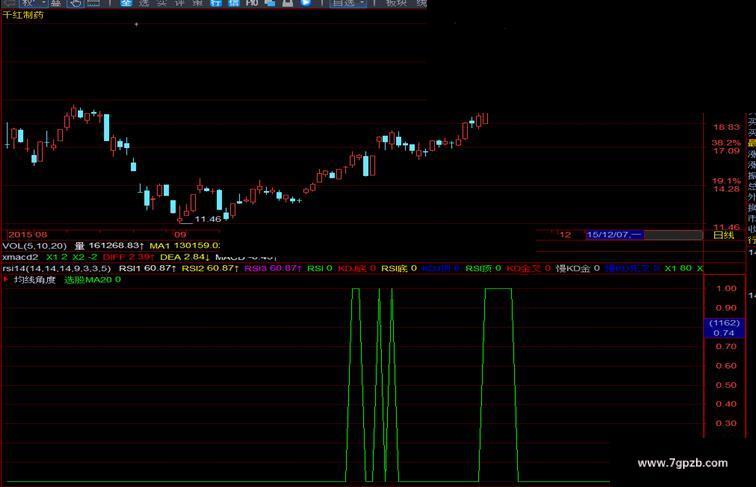This screenshot has width=756, height=487.
Task: Select the 均线角度 indicator title
Action: [35, 280]
